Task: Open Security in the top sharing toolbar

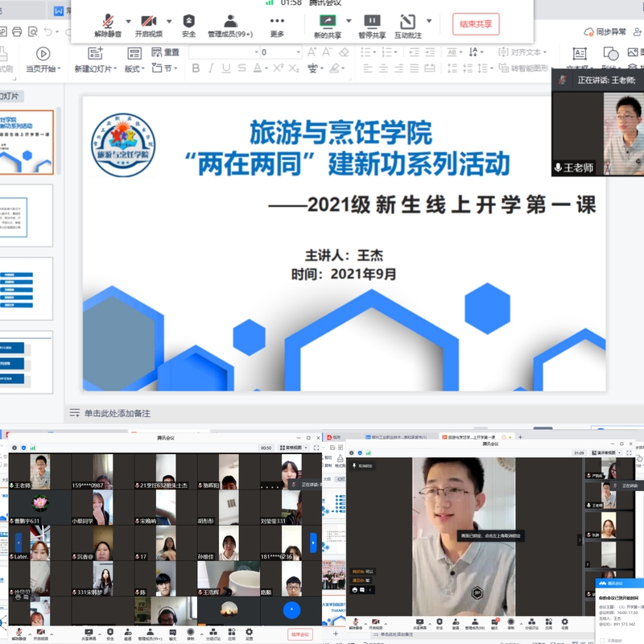Action: point(188,24)
